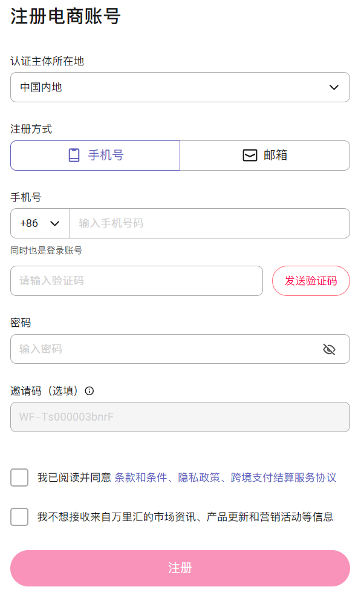Click the info icon beside 邀请码
364x604 pixels.
tap(89, 391)
